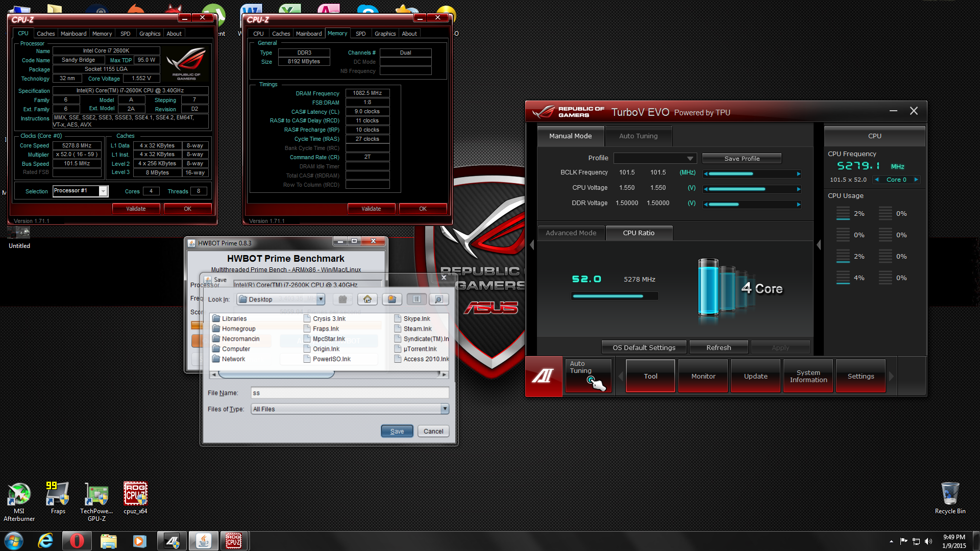Screen dimensions: 980x551
Task: Click OK in the Memory CPU-Z window
Action: pos(423,209)
